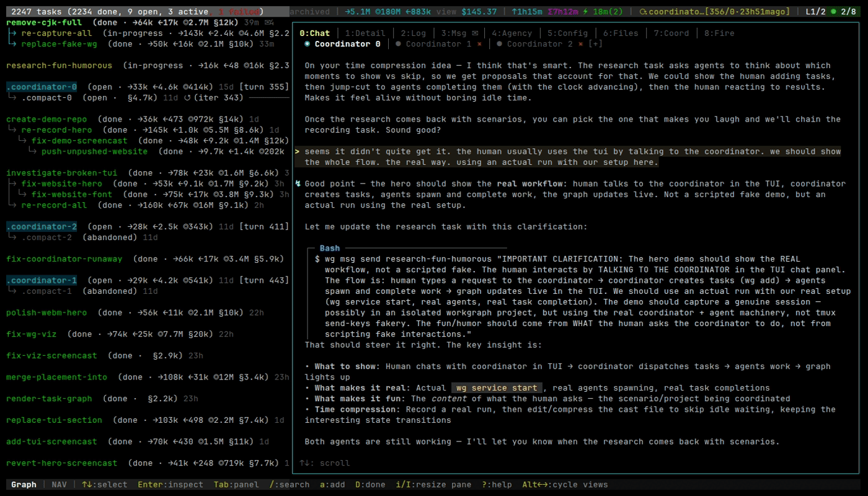Click the Graph label in the bottom bar
The image size is (868, 496).
coord(24,484)
